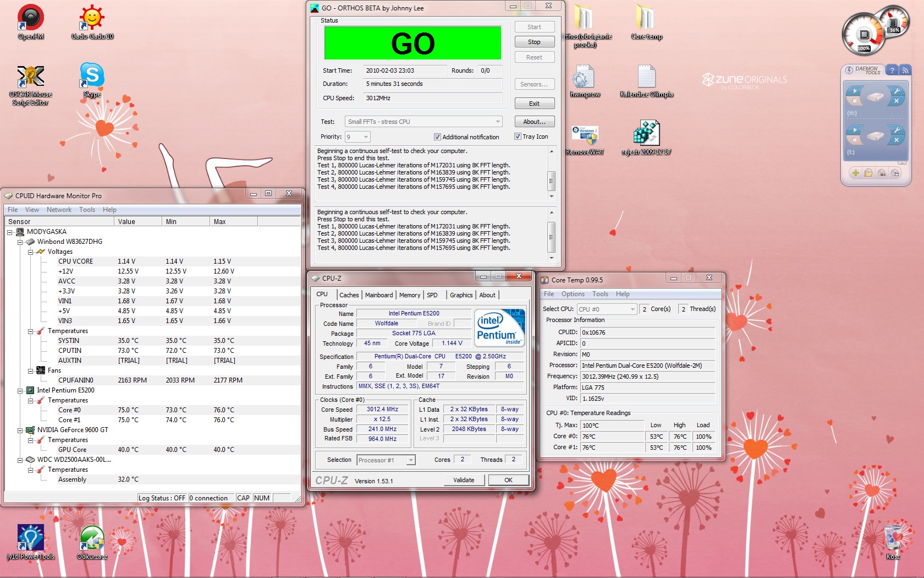Open the Daemon Tools gadget help question mark
The width and height of the screenshot is (924, 578).
892,70
